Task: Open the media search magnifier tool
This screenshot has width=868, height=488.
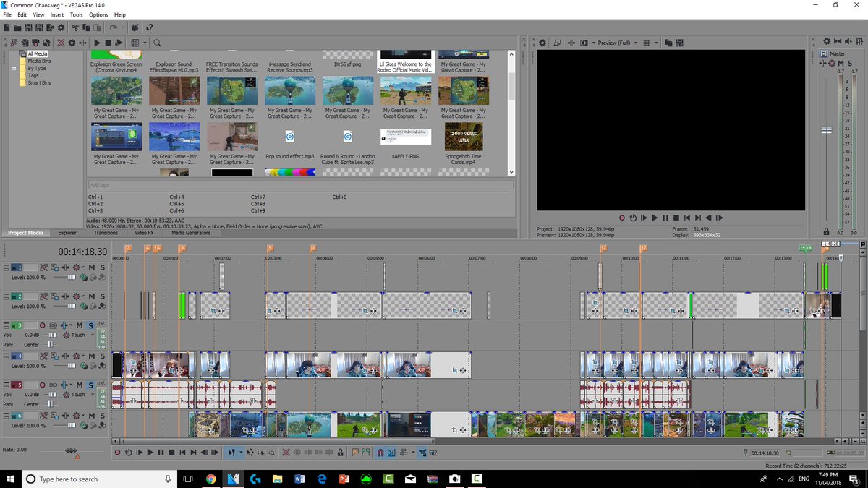Action: (x=157, y=43)
